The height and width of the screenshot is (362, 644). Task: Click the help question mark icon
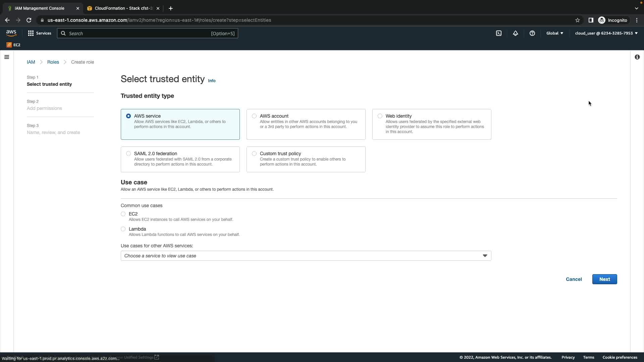click(x=532, y=33)
